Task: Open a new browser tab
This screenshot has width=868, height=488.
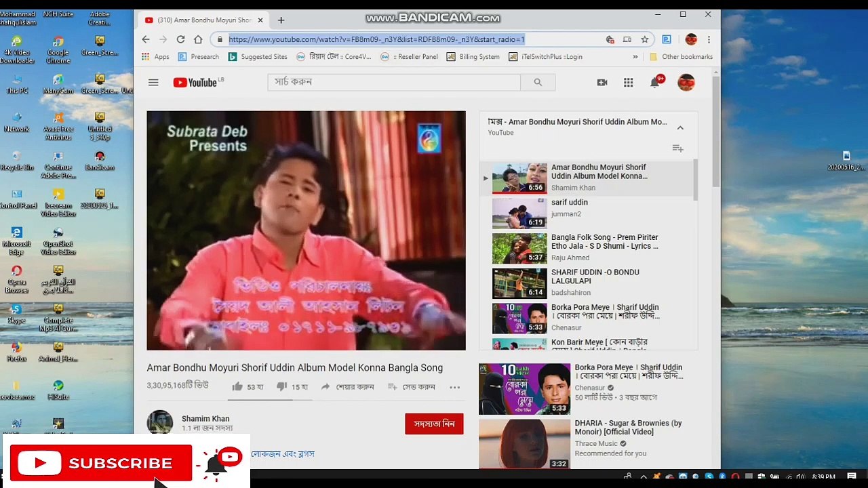Action: [x=281, y=20]
